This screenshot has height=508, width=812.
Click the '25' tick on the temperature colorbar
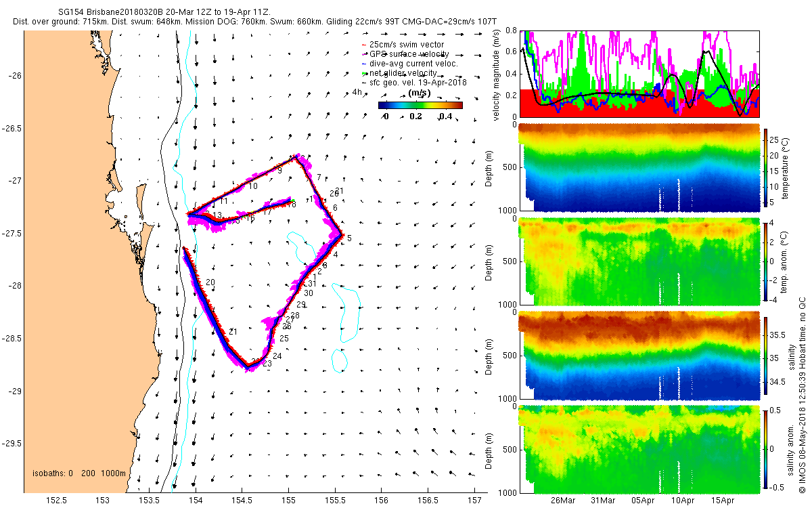775,140
